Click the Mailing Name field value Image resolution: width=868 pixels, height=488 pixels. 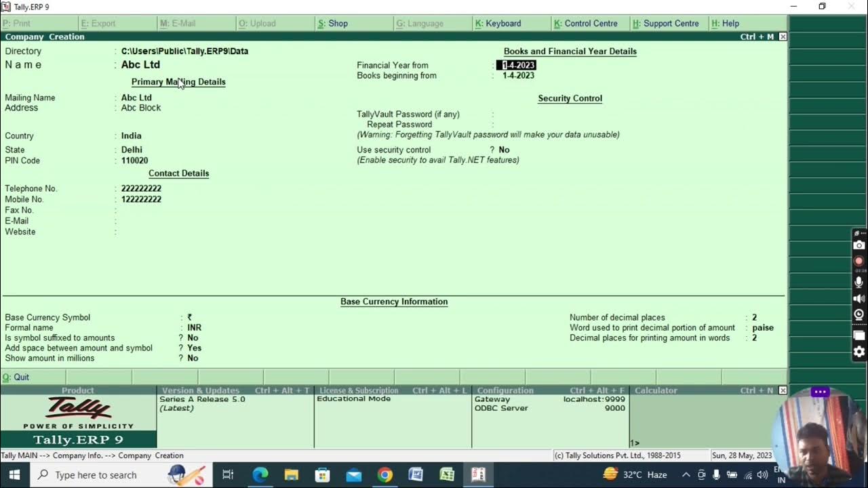pos(136,98)
